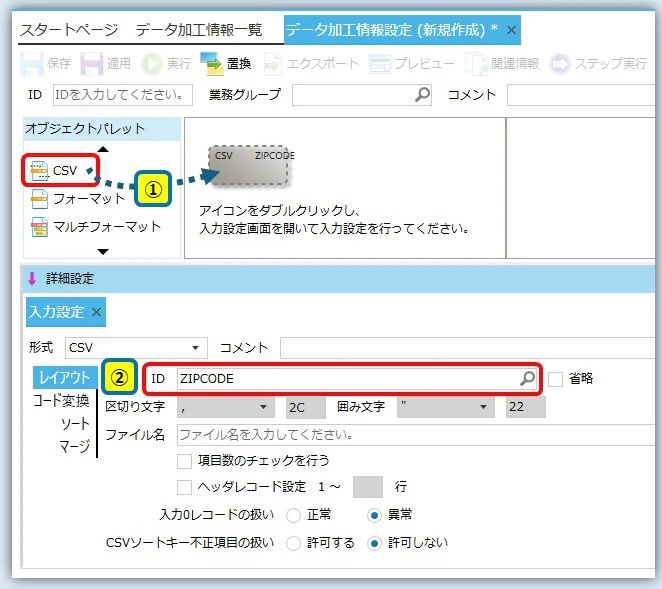Close the データ加工情報設定 tab
662x589 pixels.
coord(511,30)
